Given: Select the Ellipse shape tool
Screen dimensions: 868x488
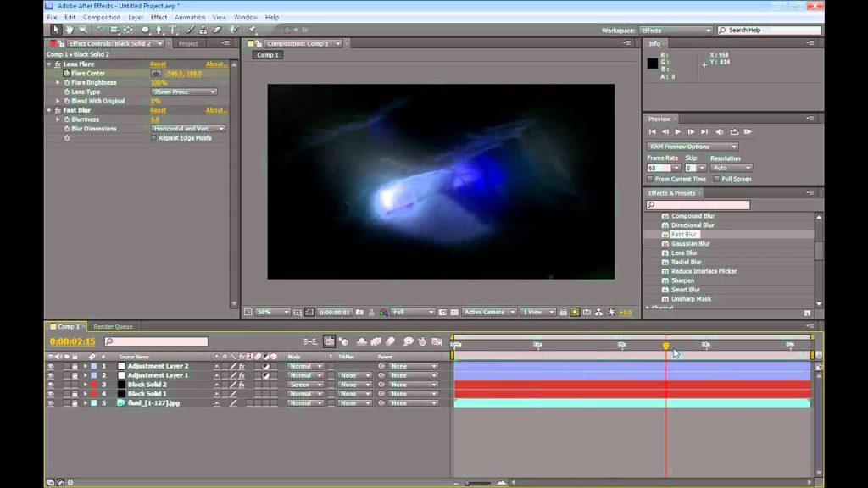Looking at the screenshot, I should pyautogui.click(x=145, y=30).
